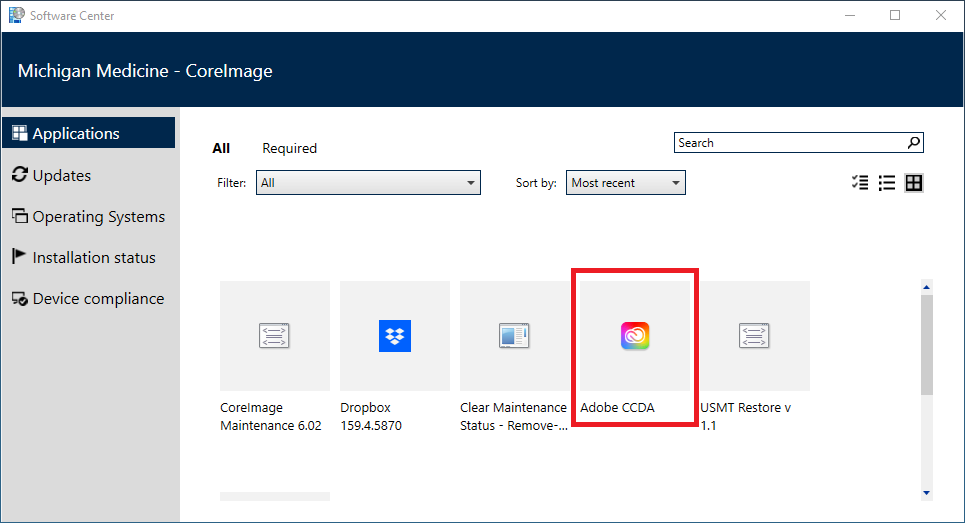
Task: Open the Adobe CCDA application tile
Action: pyautogui.click(x=634, y=337)
